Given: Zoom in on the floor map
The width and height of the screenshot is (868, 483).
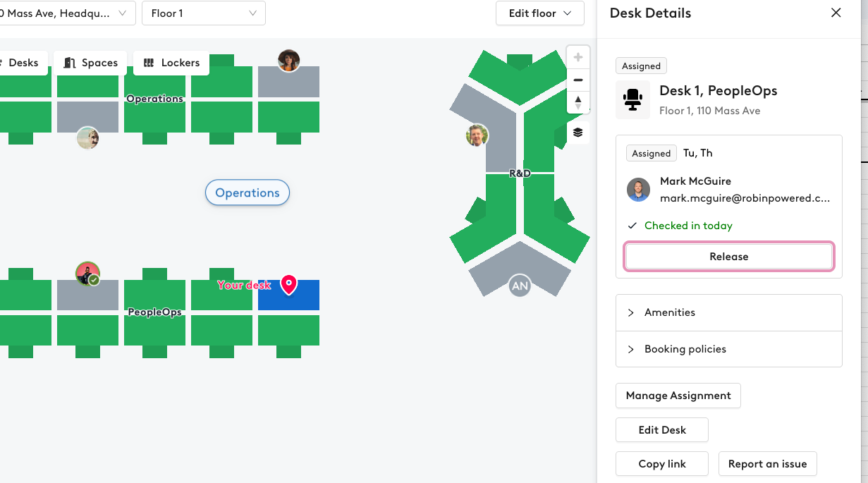Looking at the screenshot, I should 577,56.
